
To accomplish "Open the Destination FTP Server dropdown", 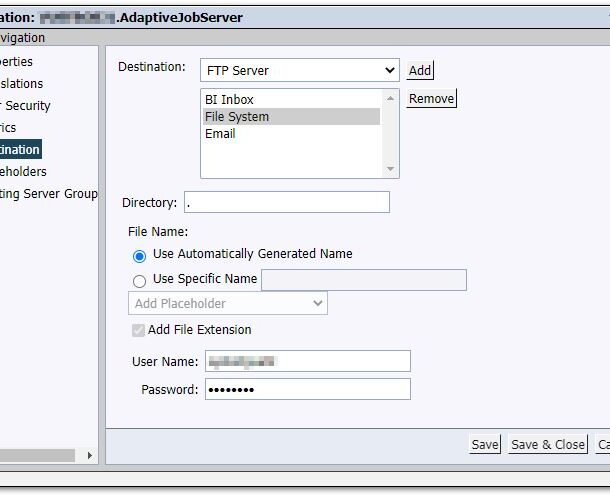I will [300, 70].
